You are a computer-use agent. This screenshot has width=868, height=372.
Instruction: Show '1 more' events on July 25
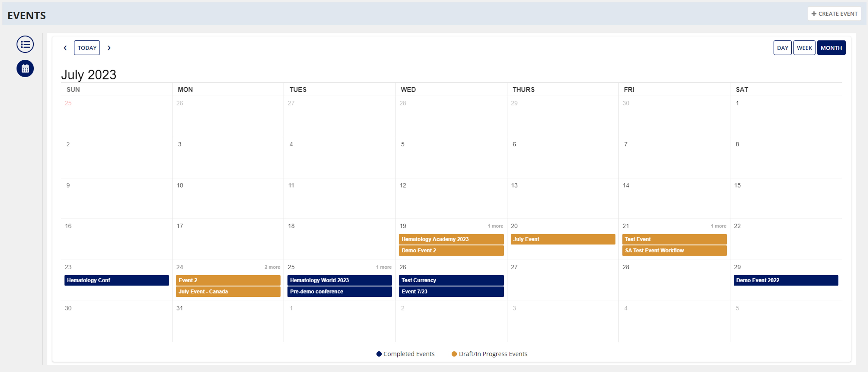tap(384, 267)
